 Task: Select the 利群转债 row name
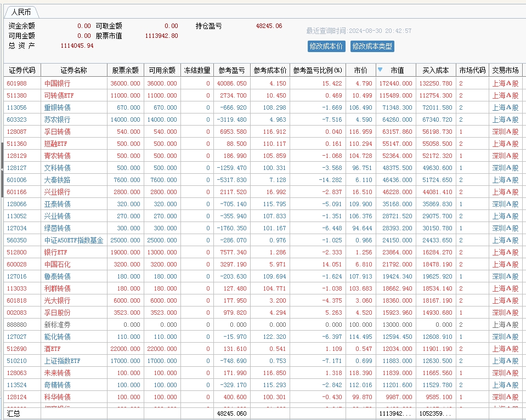(x=58, y=289)
